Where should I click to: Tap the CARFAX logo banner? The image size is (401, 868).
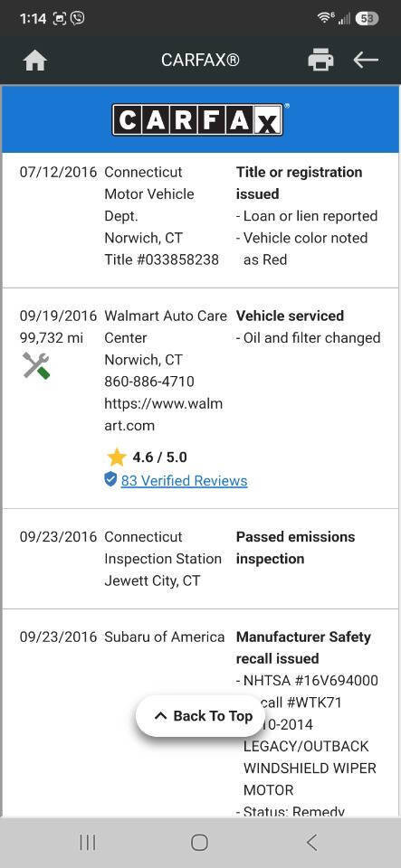pos(198,119)
